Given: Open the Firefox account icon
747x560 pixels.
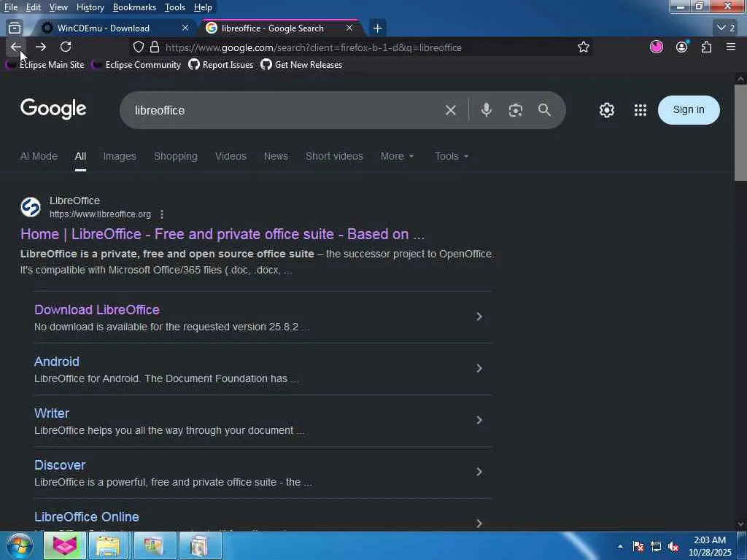Looking at the screenshot, I should click(682, 47).
